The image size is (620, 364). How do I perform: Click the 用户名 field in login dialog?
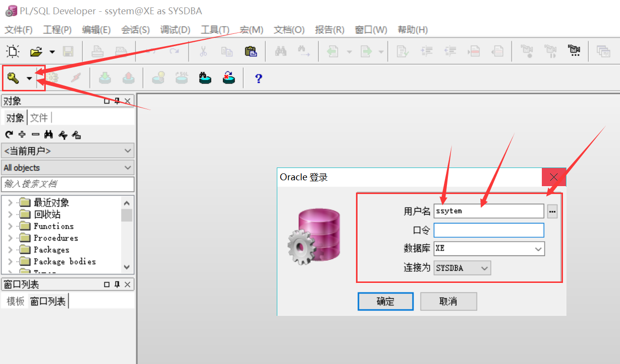(489, 211)
